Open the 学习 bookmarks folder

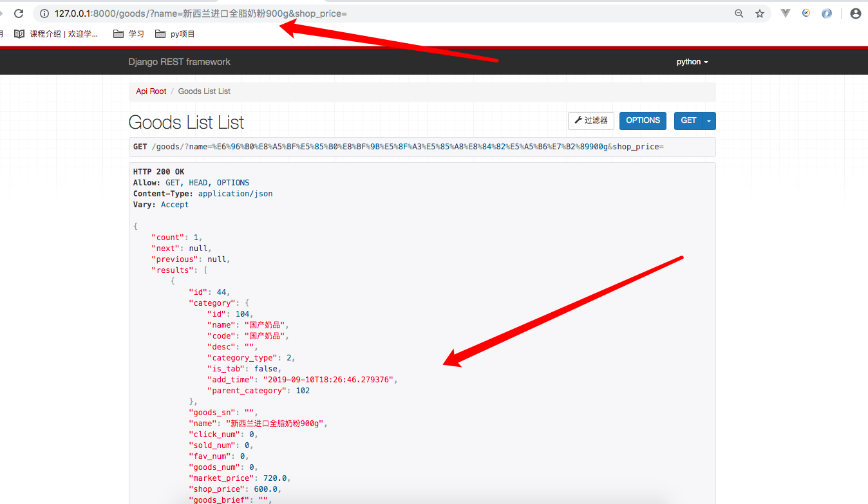pos(129,34)
